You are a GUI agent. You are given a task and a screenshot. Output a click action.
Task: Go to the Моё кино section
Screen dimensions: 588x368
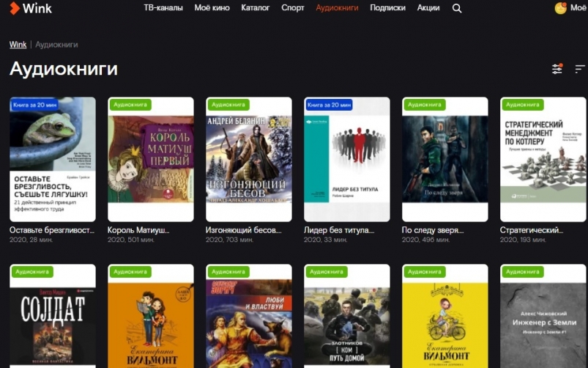(x=212, y=8)
